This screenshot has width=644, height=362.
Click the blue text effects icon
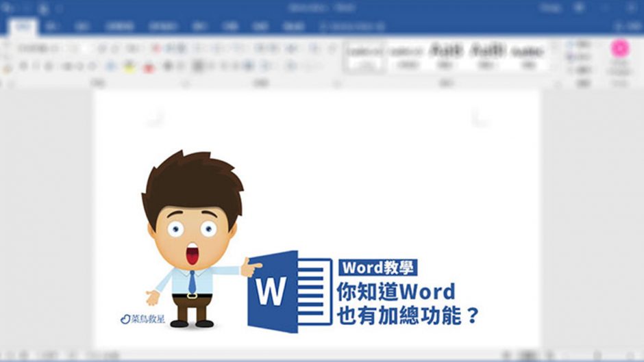110,67
